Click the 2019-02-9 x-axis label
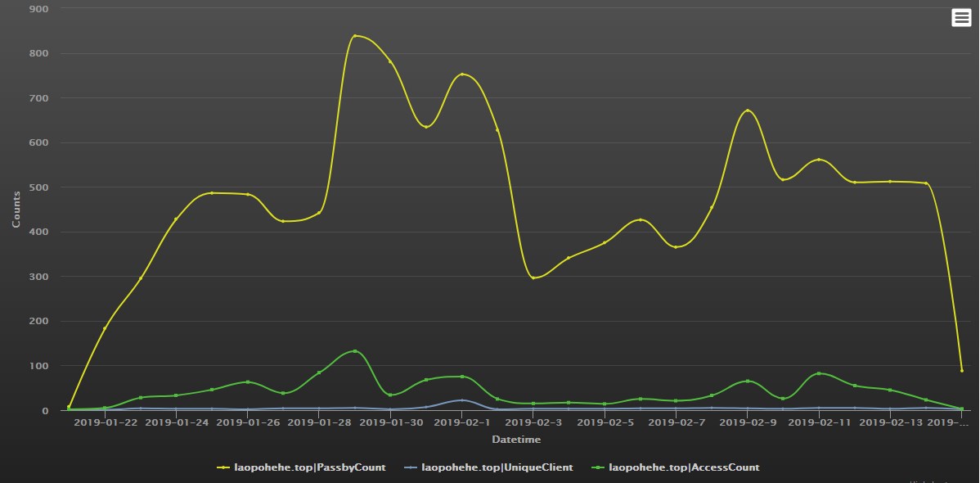 point(748,422)
